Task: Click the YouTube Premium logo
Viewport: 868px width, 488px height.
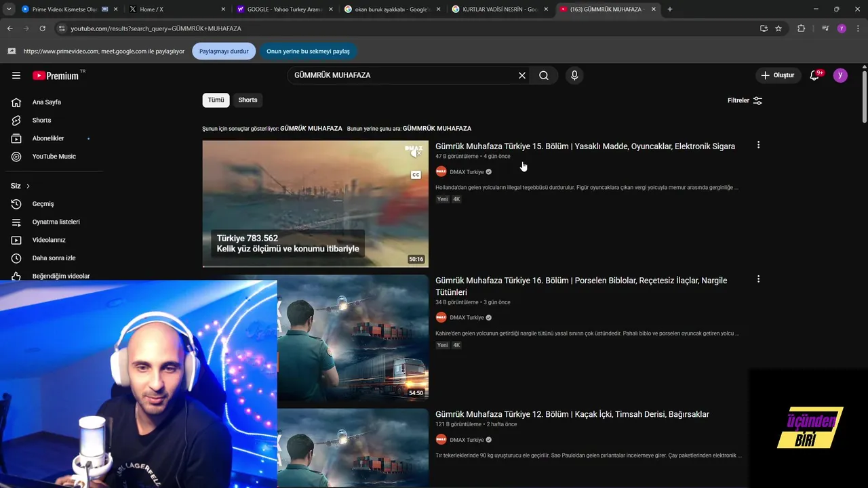Action: click(x=57, y=75)
